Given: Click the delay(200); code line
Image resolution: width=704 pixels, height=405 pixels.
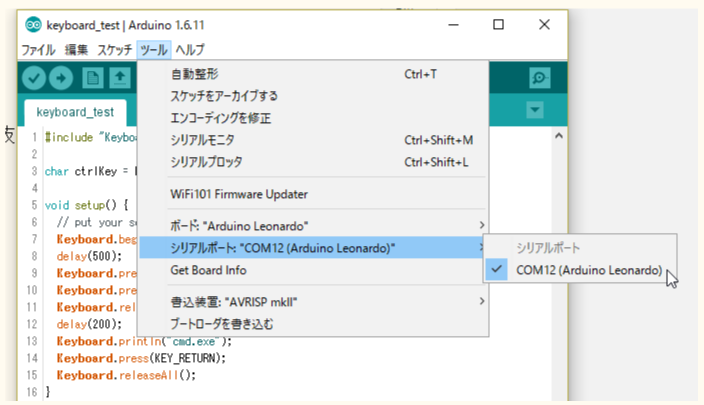Looking at the screenshot, I should point(89,324).
